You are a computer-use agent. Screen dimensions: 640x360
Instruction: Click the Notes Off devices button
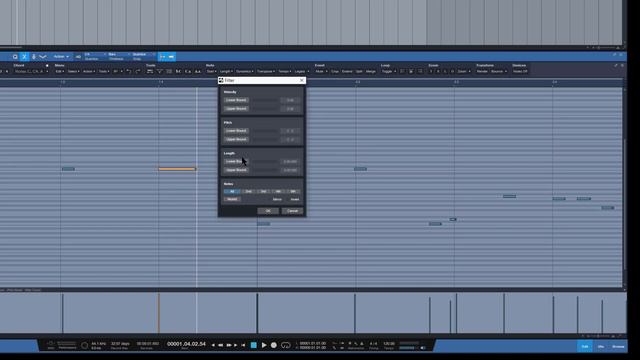[x=520, y=71]
